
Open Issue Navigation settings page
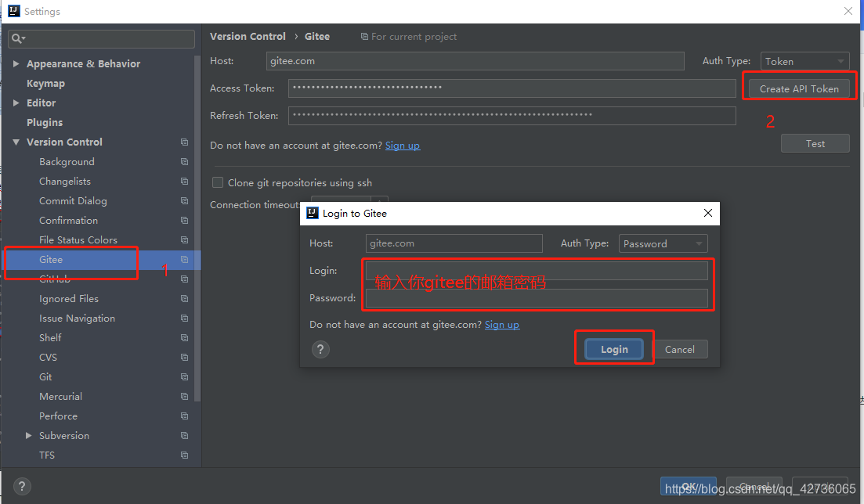[77, 319]
